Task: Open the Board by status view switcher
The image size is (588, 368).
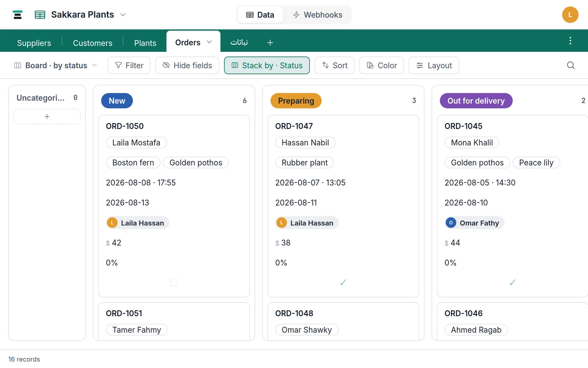Action: [x=55, y=65]
